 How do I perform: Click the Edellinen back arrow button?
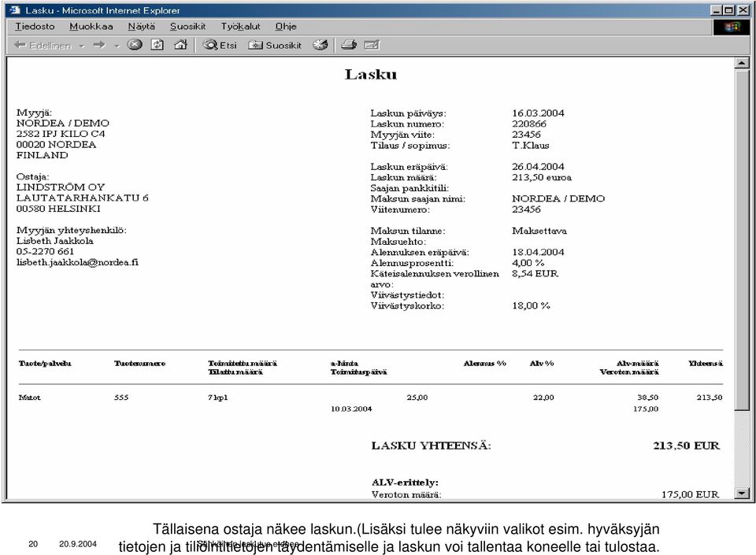pos(43,46)
